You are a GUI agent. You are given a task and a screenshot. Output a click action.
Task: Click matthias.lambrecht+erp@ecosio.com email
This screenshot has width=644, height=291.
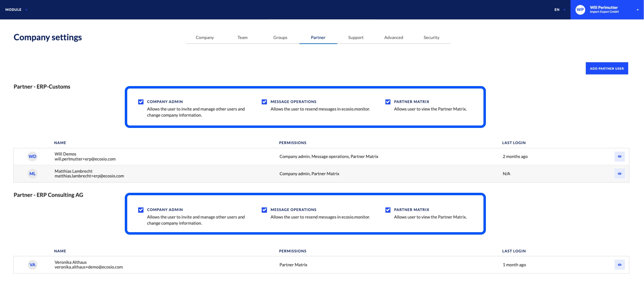89,176
